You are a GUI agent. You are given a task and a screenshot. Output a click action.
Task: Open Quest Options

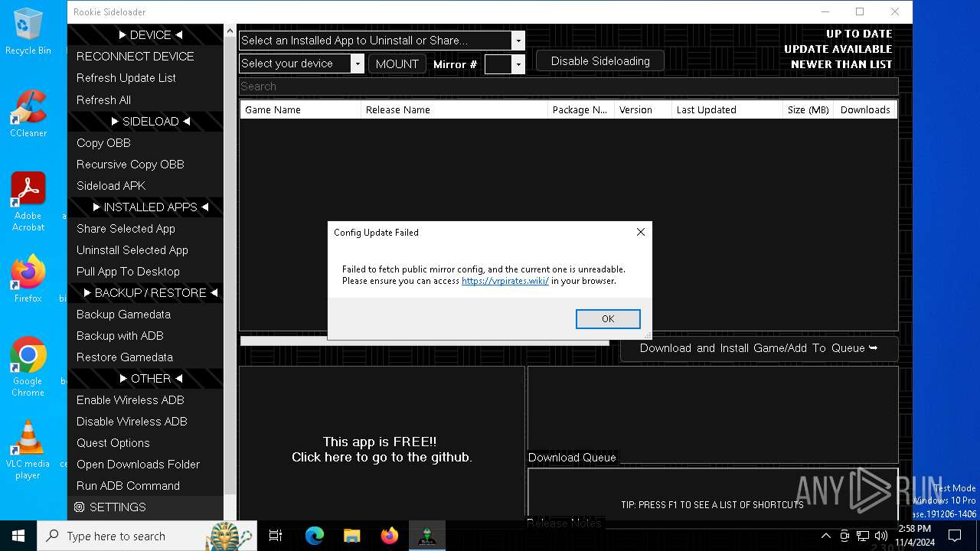[x=145, y=443]
